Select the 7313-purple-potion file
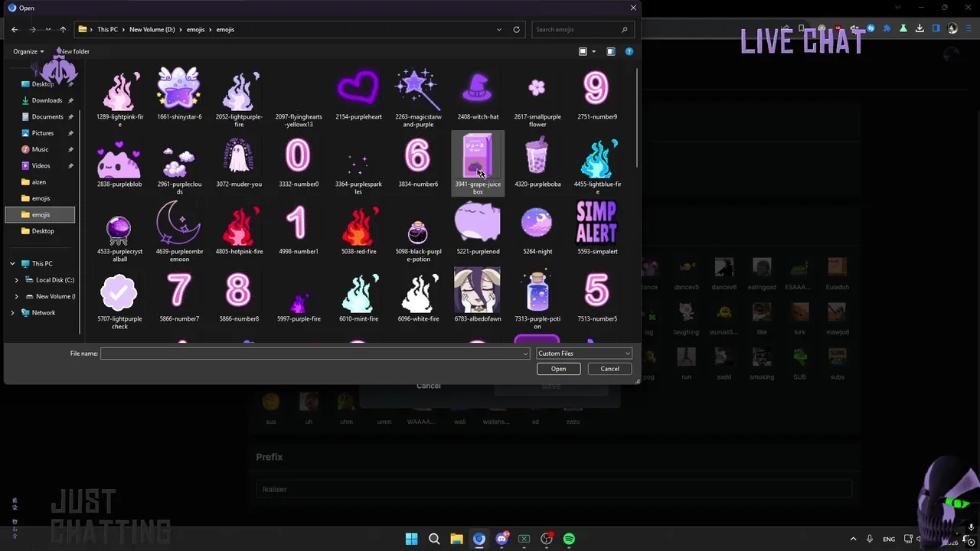Image resolution: width=980 pixels, height=551 pixels. 537,298
